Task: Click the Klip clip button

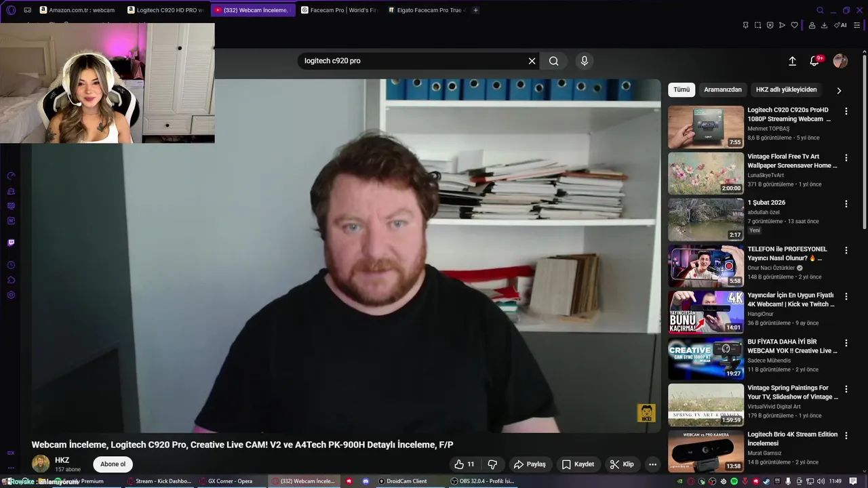Action: coord(622,464)
